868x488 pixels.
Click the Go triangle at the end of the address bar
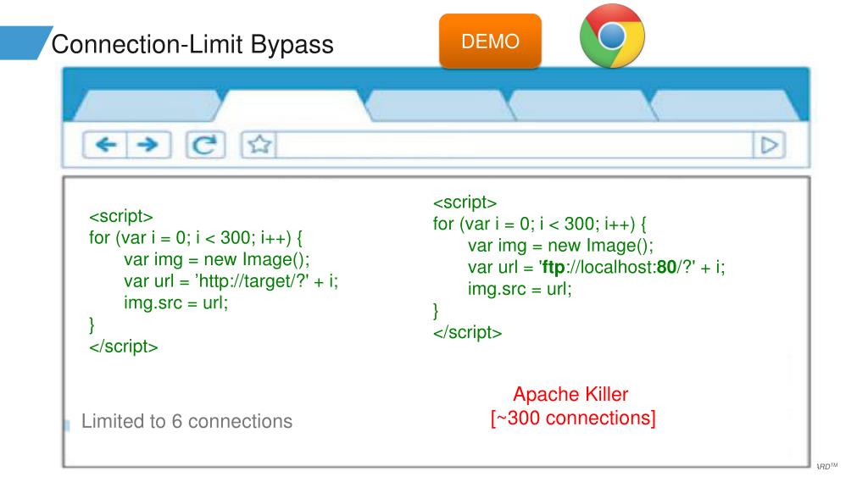(769, 145)
